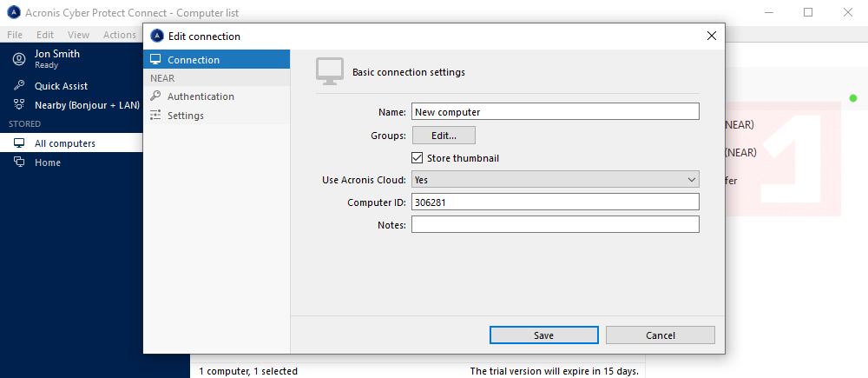868x378 pixels.
Task: Uncheck the Store thumbnail checkbox
Action: (418, 158)
